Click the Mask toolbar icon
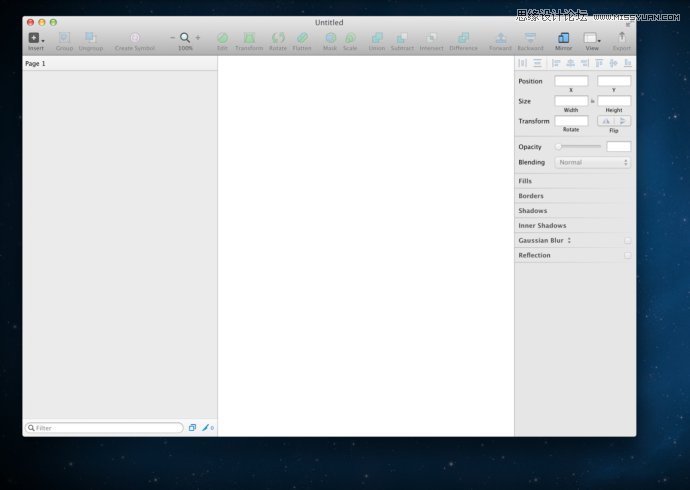Viewport: 690px width, 490px height. [330, 38]
